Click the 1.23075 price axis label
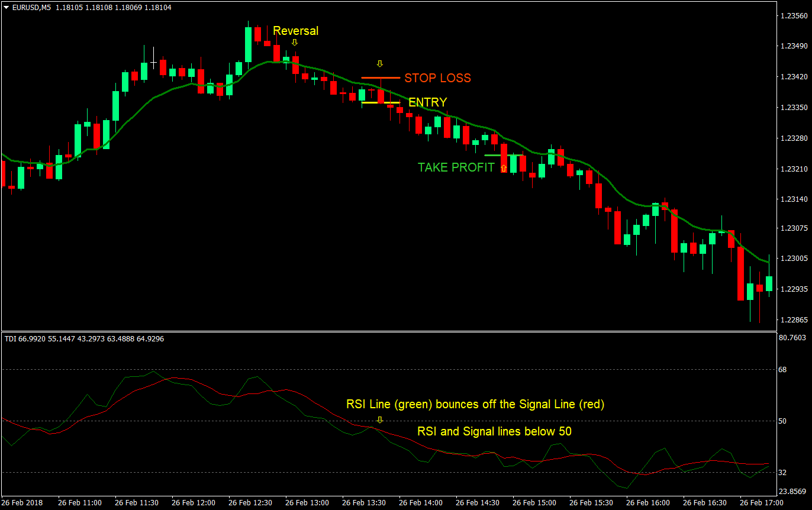Screen dimensions: 812x510 (x=794, y=228)
